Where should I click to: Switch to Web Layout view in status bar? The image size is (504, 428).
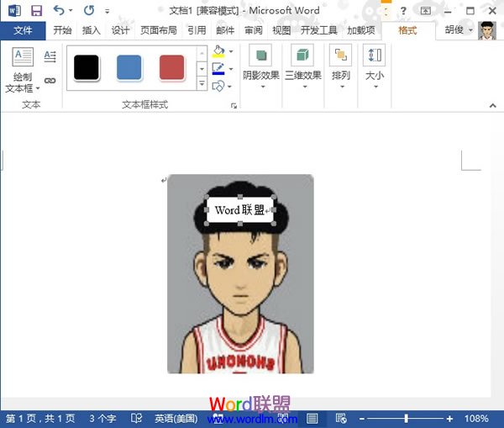tap(340, 418)
